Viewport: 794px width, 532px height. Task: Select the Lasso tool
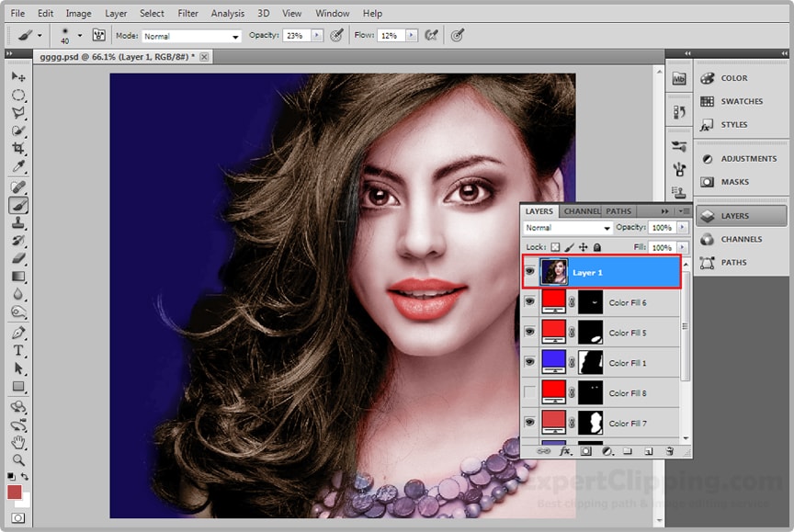[x=18, y=113]
